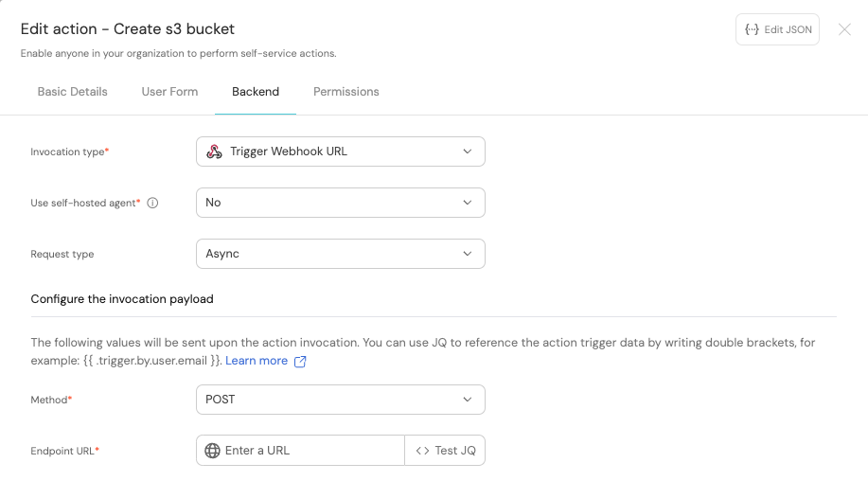This screenshot has width=868, height=481.
Task: Go to the Permissions tab
Action: [x=345, y=92]
